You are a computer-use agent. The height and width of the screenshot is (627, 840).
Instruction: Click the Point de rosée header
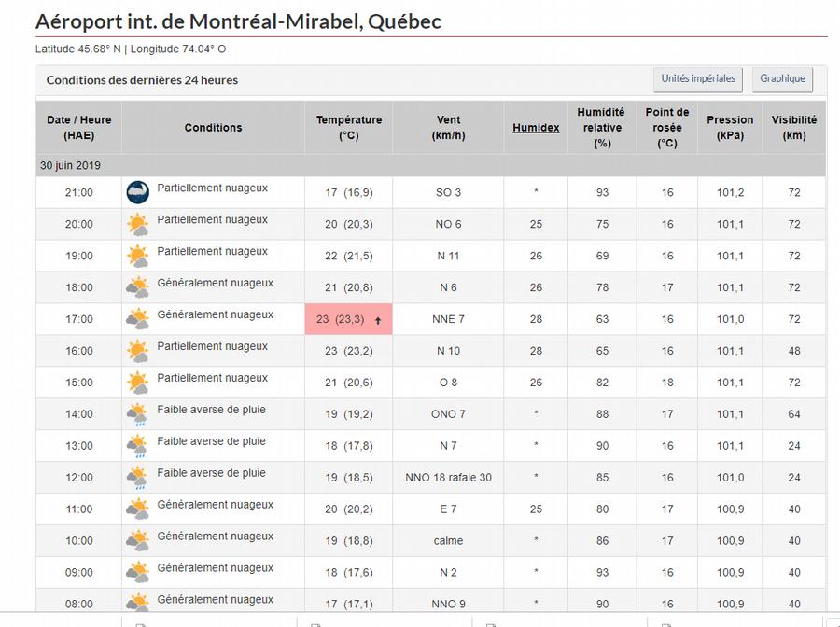pyautogui.click(x=667, y=128)
